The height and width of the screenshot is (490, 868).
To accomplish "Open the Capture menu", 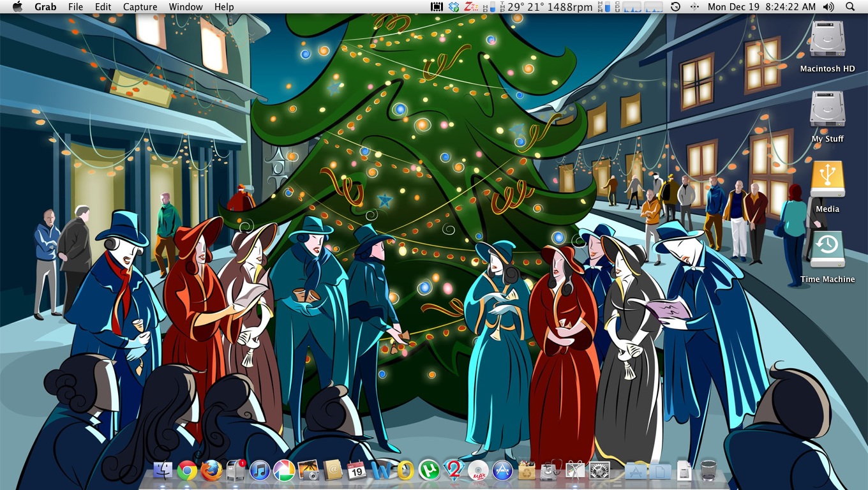I will 140,6.
